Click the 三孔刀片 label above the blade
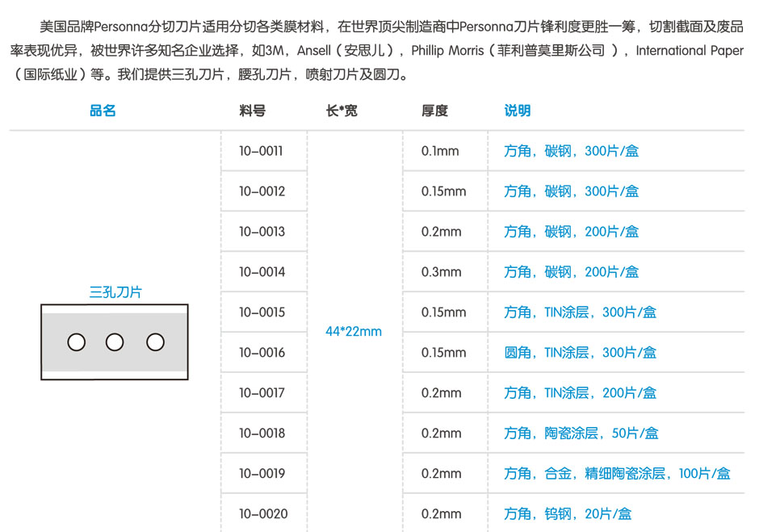 coord(115,292)
